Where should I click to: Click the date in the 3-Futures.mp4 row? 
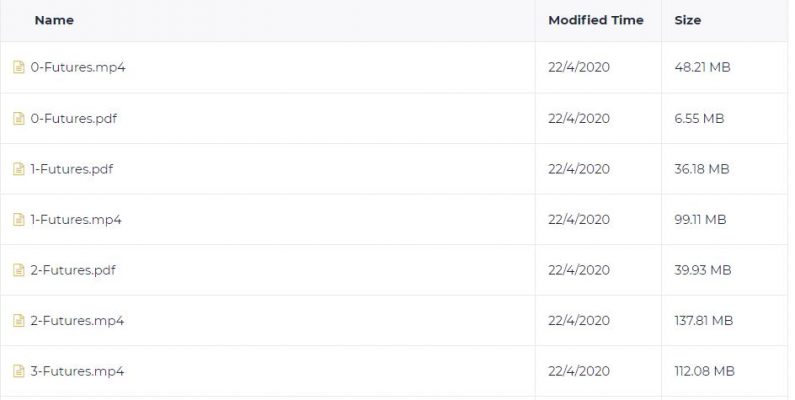(579, 371)
